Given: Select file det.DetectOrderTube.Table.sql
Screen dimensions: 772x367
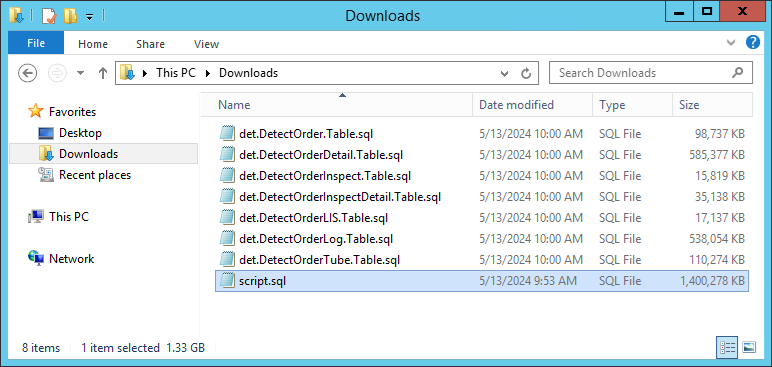Looking at the screenshot, I should click(320, 260).
